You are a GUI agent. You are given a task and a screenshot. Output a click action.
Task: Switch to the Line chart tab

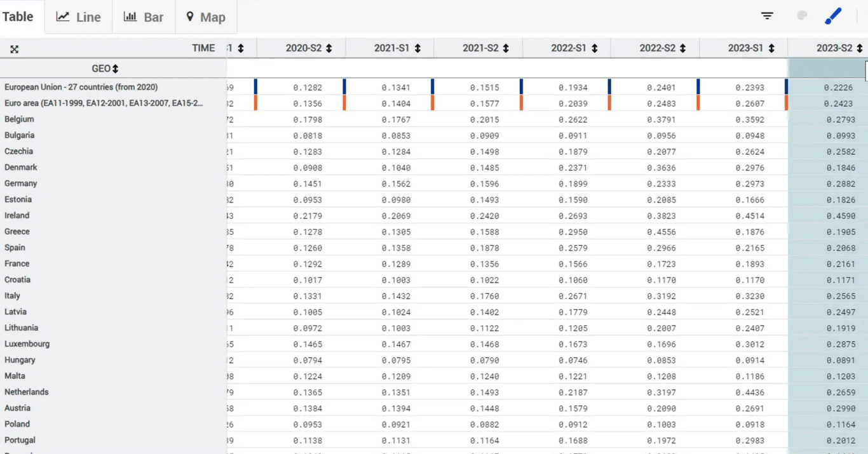(78, 17)
